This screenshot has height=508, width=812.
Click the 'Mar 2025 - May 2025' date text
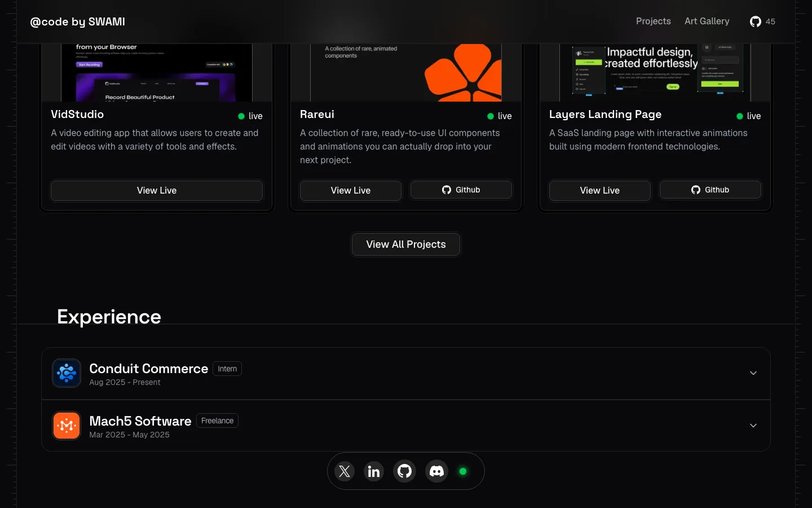[129, 435]
